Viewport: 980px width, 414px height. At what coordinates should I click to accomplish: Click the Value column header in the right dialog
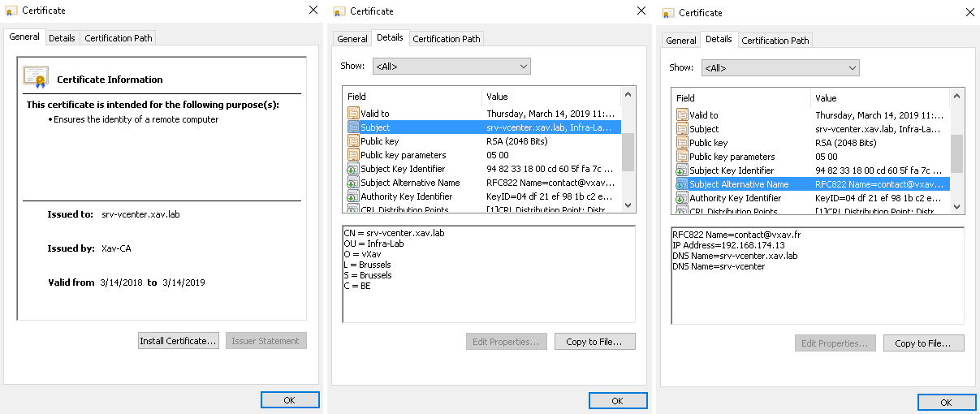click(826, 98)
